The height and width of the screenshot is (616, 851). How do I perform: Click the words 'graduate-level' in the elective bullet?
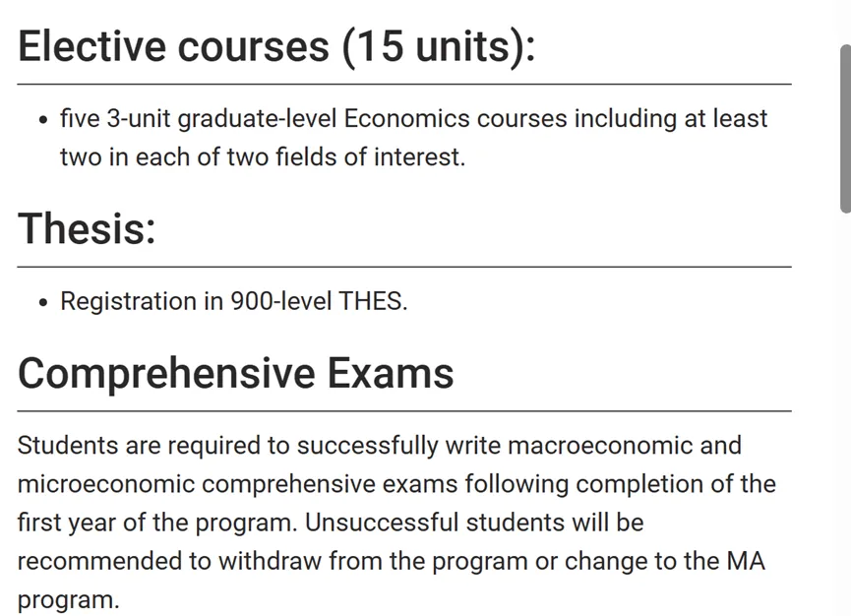pyautogui.click(x=257, y=119)
